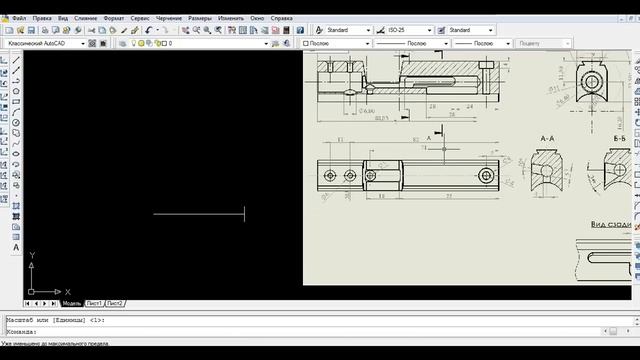The width and height of the screenshot is (640, 360).
Task: Expand the Классический AutoCAD workspace dropdown
Action: 83,43
